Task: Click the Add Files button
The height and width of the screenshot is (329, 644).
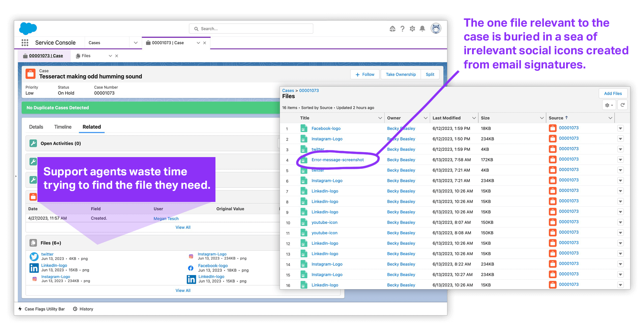Action: point(613,93)
